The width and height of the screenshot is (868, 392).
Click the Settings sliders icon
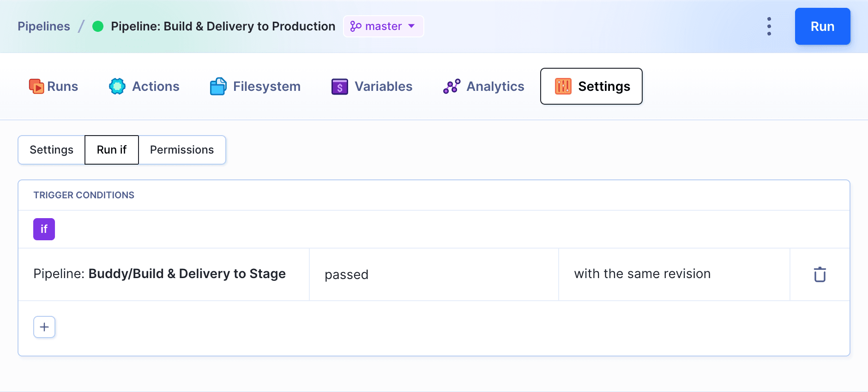[563, 86]
